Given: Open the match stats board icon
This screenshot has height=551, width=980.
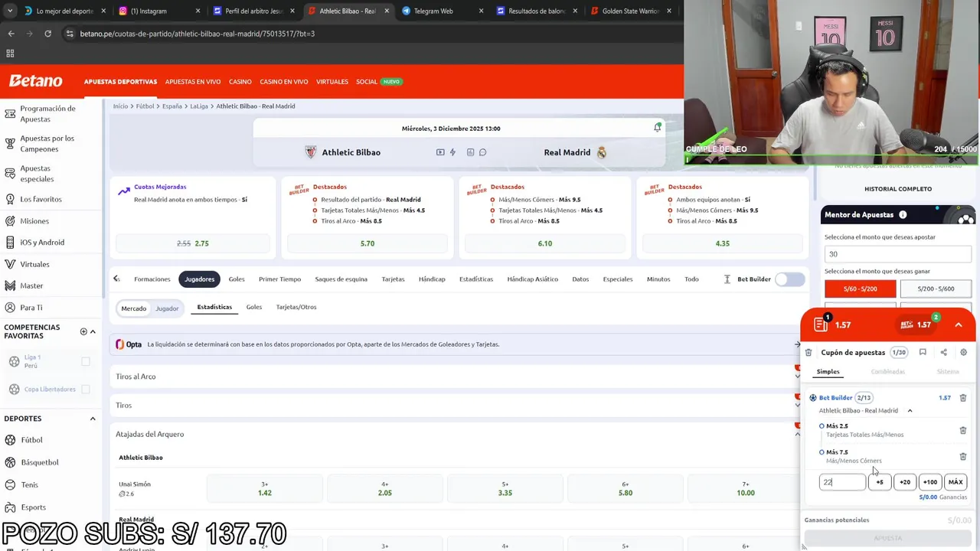Looking at the screenshot, I should (x=470, y=152).
